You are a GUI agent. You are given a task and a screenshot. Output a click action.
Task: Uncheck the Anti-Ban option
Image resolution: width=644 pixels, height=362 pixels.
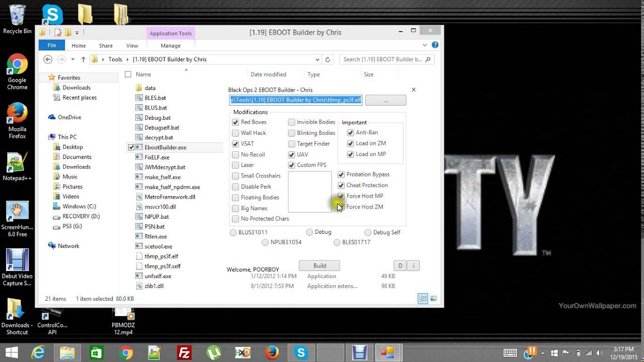click(351, 133)
